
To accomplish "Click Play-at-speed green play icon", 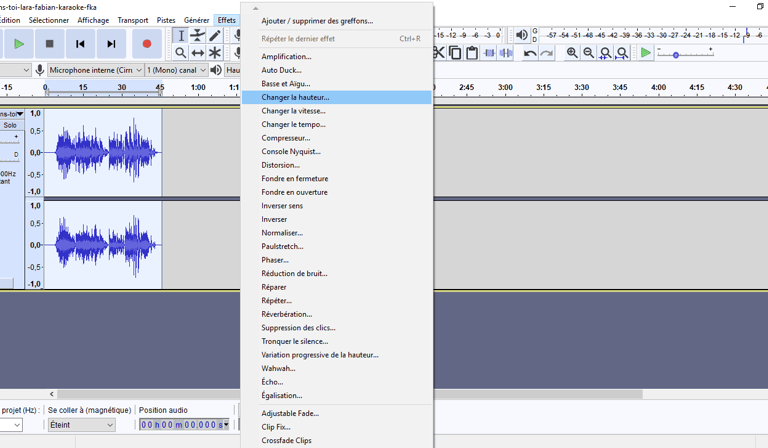I will 646,52.
